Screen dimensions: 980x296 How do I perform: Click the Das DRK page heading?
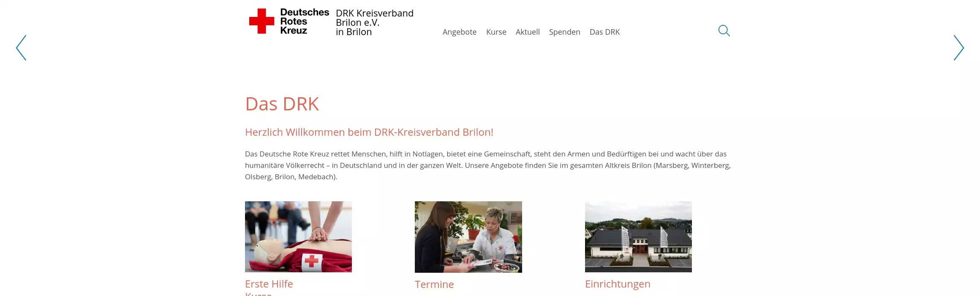[282, 104]
